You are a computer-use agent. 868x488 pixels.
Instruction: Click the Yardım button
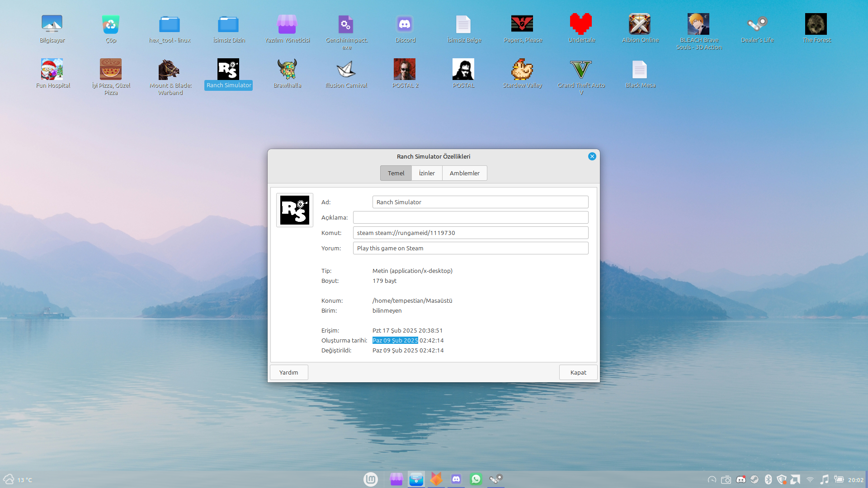[289, 372]
